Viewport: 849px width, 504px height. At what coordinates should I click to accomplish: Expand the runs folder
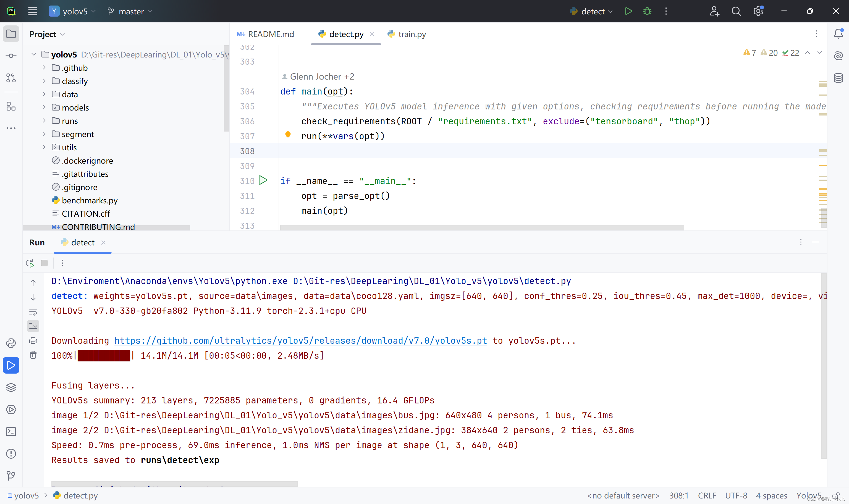(x=44, y=120)
